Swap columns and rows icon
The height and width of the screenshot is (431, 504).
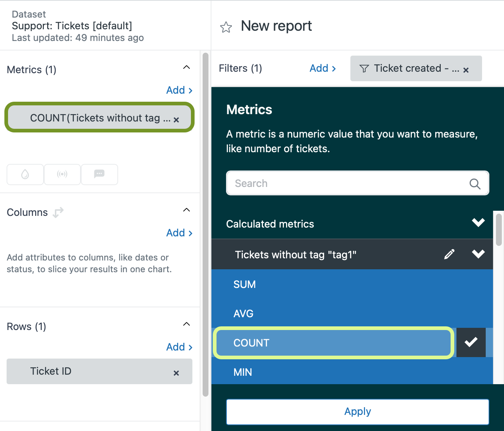coord(58,213)
